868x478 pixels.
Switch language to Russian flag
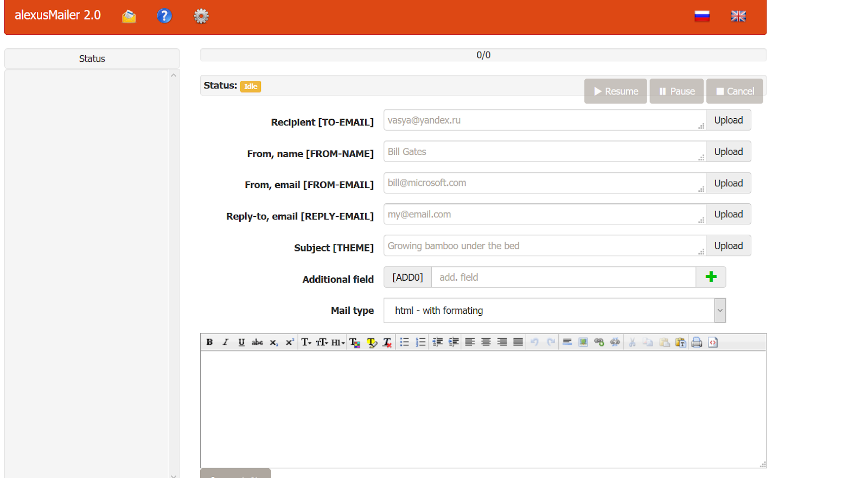click(702, 16)
